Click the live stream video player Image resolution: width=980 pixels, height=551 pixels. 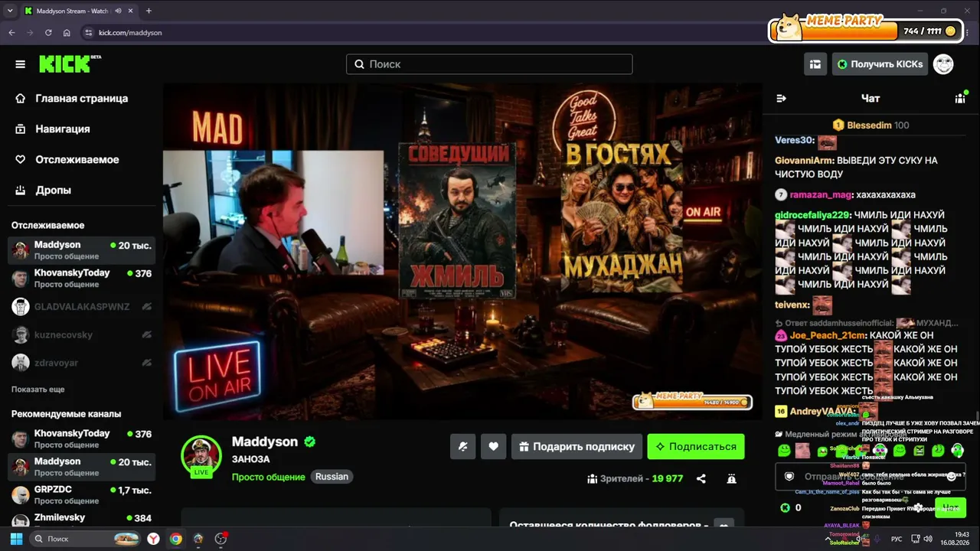pos(462,251)
